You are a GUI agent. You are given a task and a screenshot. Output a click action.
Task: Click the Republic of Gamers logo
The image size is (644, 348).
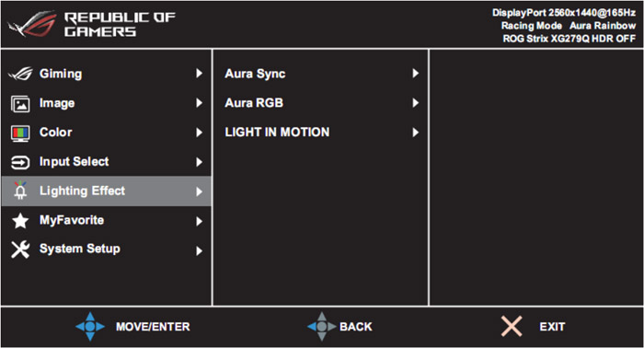[91, 24]
